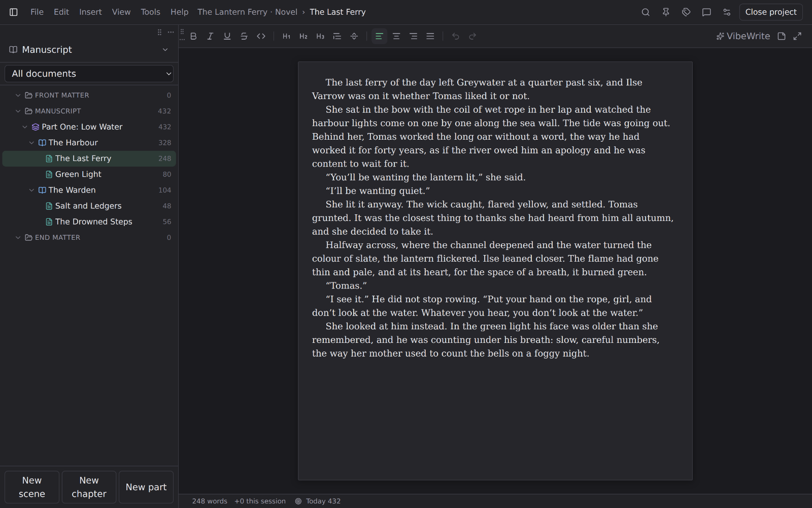Open the All documents filter dropdown
The height and width of the screenshot is (508, 812).
[x=89, y=74]
